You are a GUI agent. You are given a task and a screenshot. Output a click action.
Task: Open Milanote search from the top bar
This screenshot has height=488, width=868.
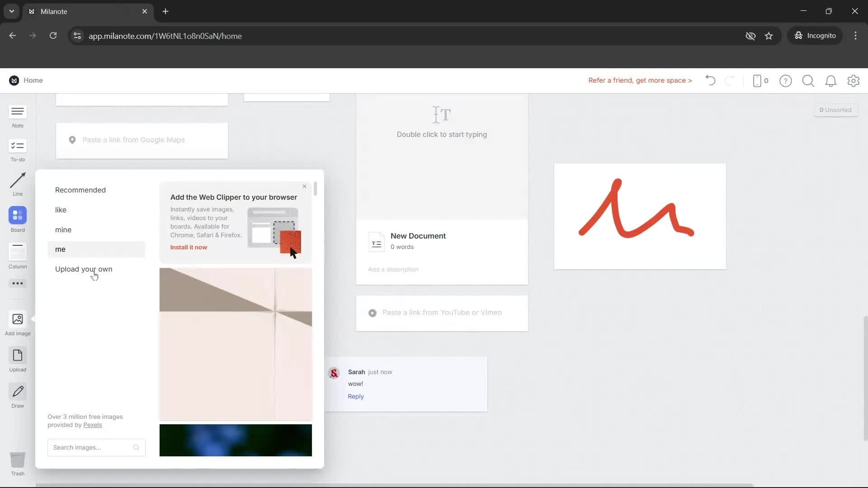tap(808, 80)
